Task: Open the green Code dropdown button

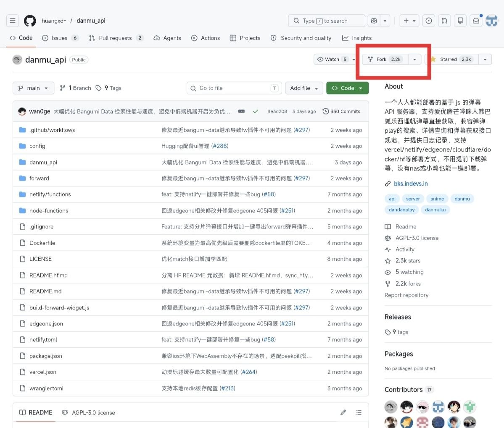Action: click(347, 88)
